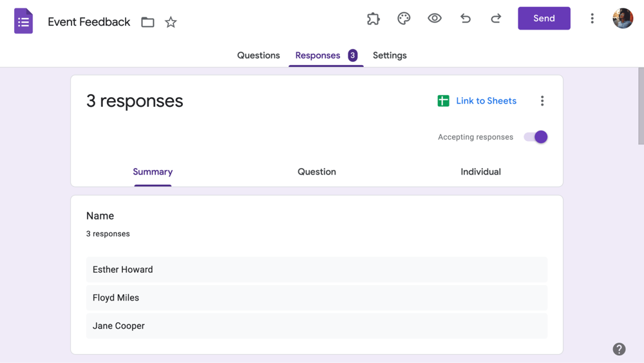This screenshot has height=363, width=644.
Task: Open the customize theme palette
Action: (404, 19)
